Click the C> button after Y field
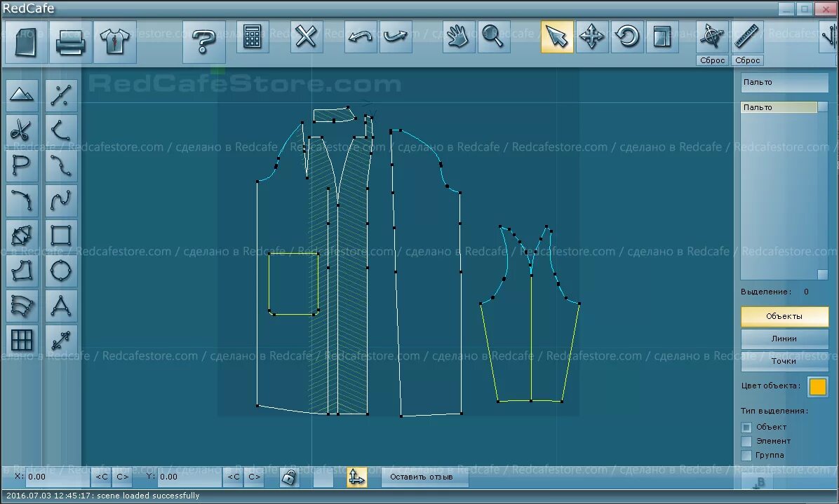The image size is (839, 504). coord(254,477)
